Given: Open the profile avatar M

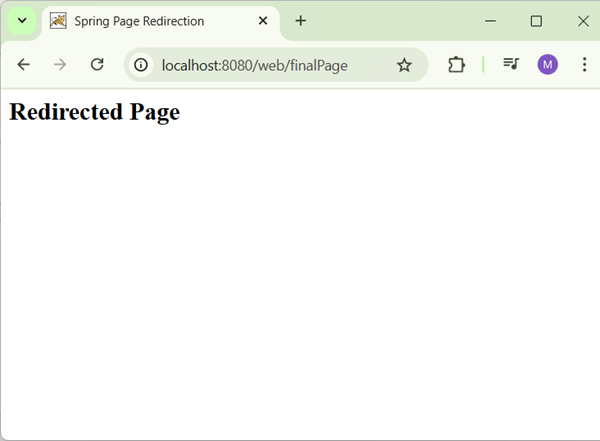Looking at the screenshot, I should [x=548, y=64].
